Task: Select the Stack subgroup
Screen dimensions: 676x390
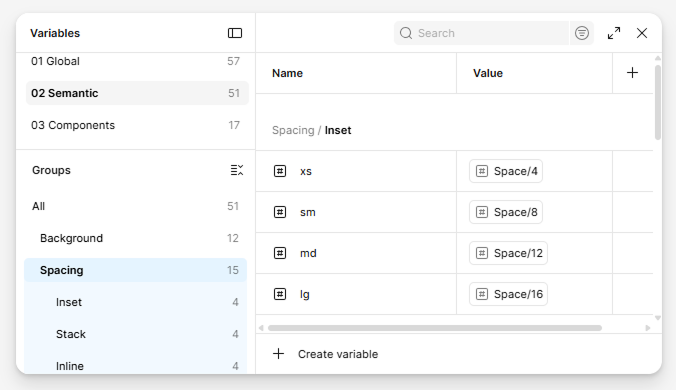Action: pos(135,334)
